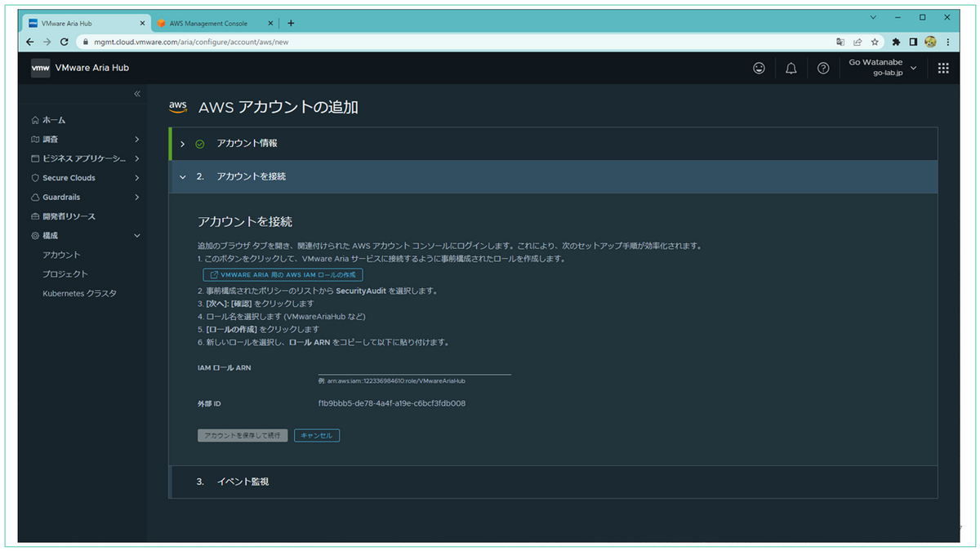Open step 3 イベント監視 section
This screenshot has width=980, height=551.
tap(554, 482)
